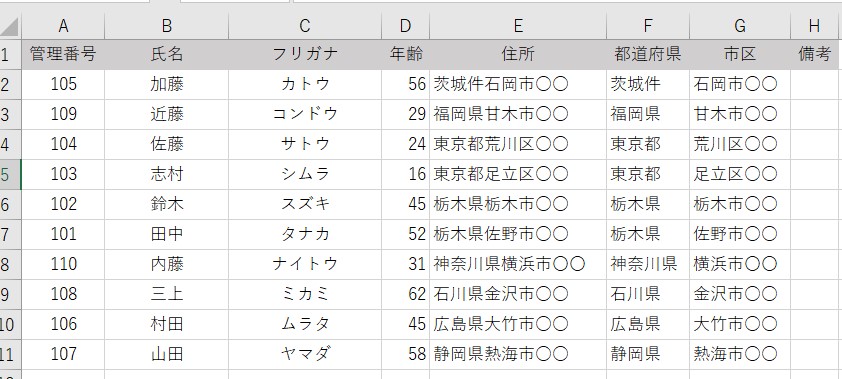Click the empty 備考 cell in row 2

(x=816, y=84)
